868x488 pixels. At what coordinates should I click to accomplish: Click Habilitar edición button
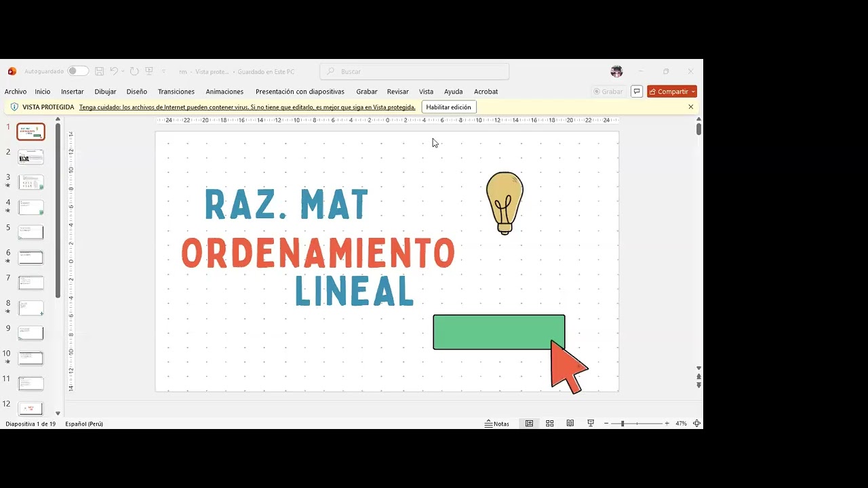point(449,107)
